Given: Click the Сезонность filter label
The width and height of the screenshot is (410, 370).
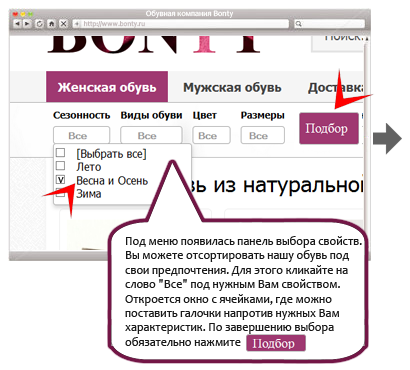Looking at the screenshot, I should pos(81,115).
